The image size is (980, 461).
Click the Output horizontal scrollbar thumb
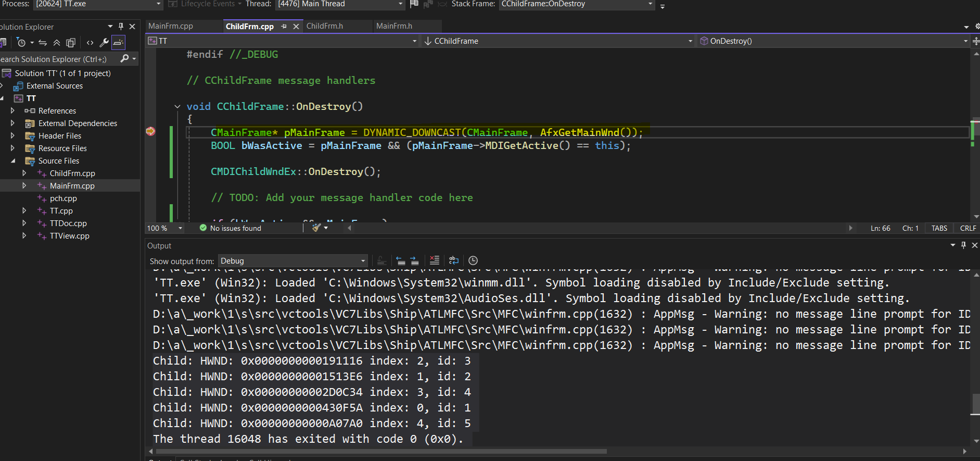pyautogui.click(x=381, y=452)
